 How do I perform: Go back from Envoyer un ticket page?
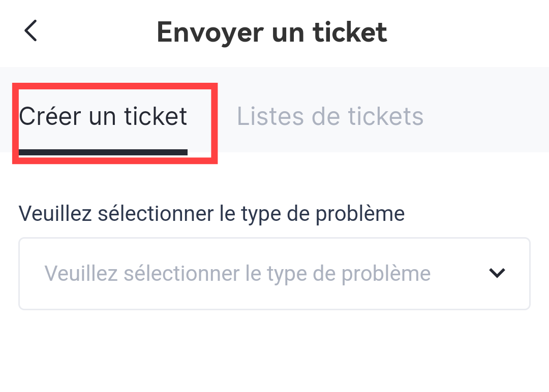point(31,31)
